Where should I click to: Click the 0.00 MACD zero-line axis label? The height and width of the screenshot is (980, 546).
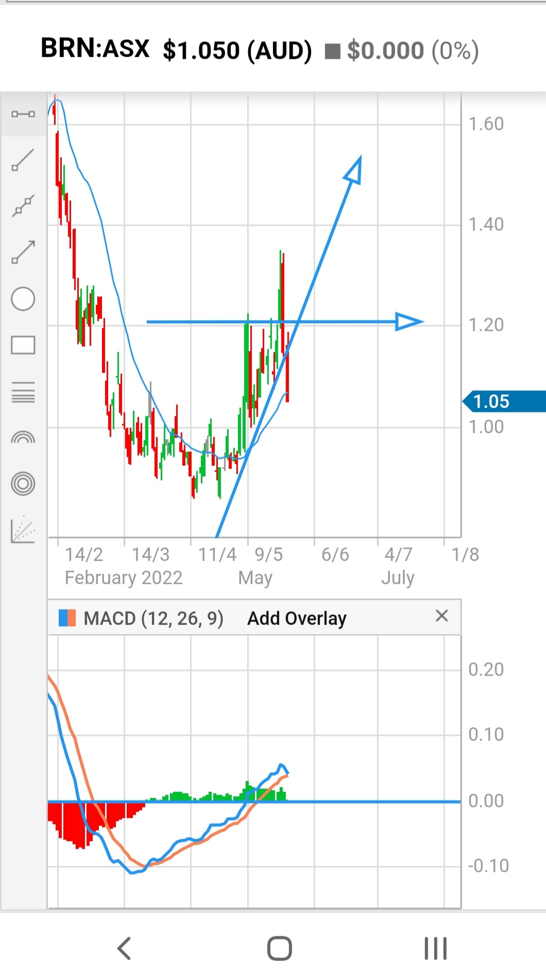point(486,801)
